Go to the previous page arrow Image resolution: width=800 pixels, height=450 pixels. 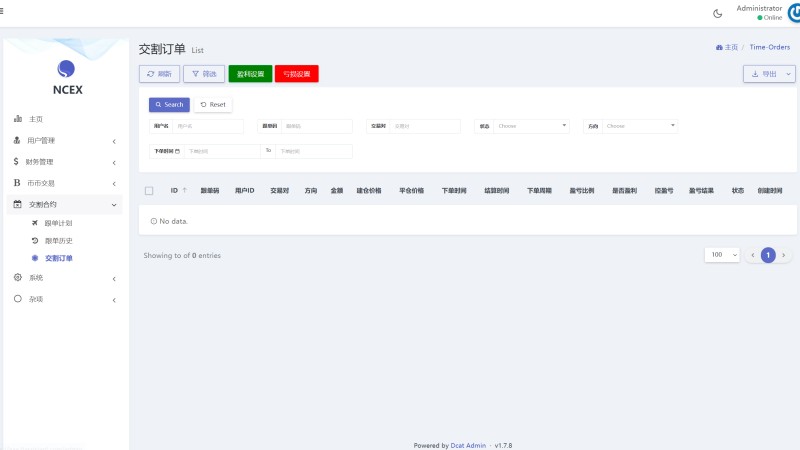click(x=753, y=255)
